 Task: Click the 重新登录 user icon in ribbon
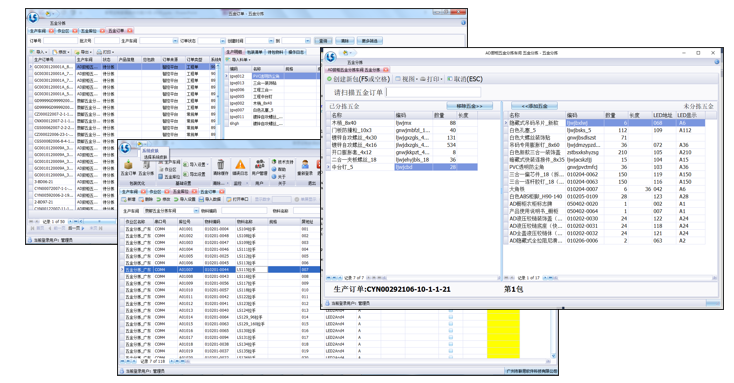point(305,168)
